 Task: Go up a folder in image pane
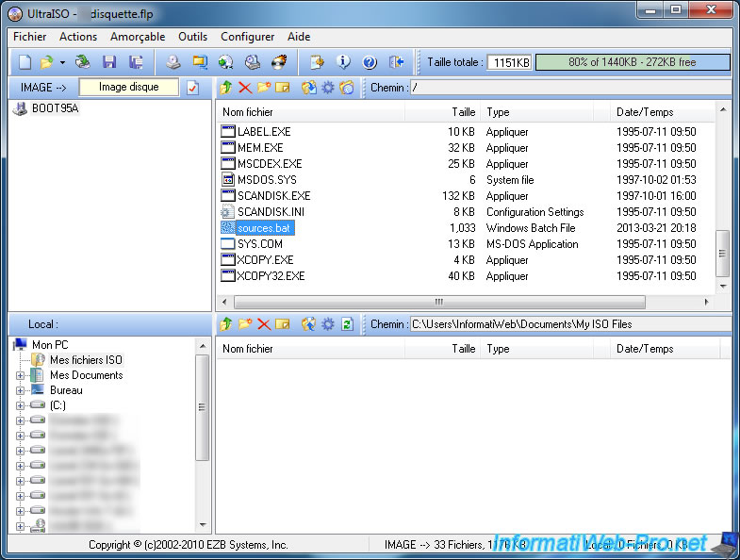point(226,88)
